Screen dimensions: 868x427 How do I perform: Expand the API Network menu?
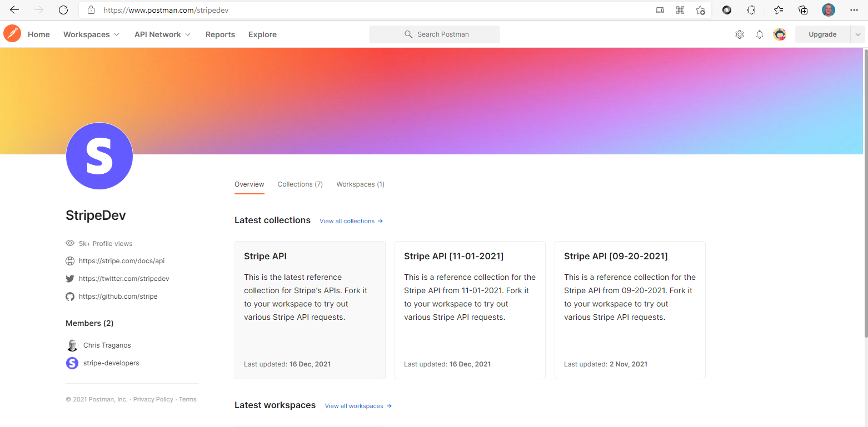coord(162,34)
